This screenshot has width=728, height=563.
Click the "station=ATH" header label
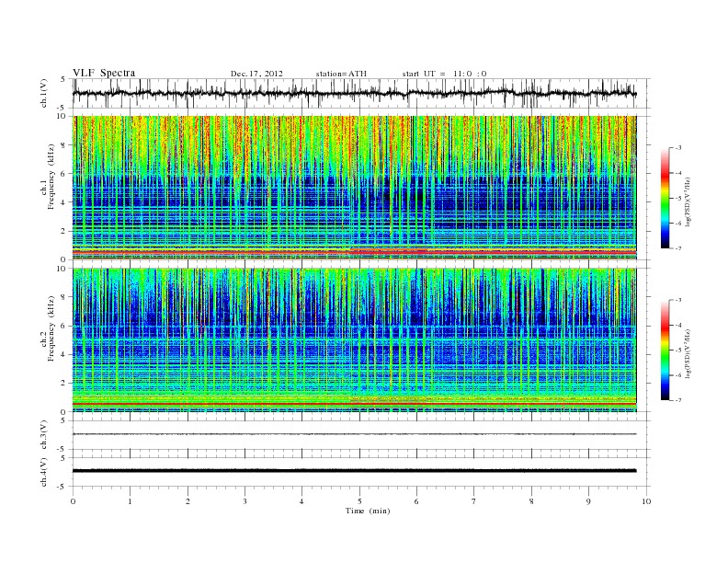click(x=341, y=74)
